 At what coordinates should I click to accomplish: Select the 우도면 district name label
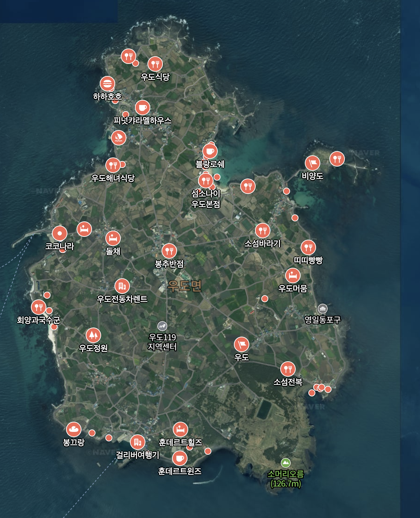pos(184,286)
